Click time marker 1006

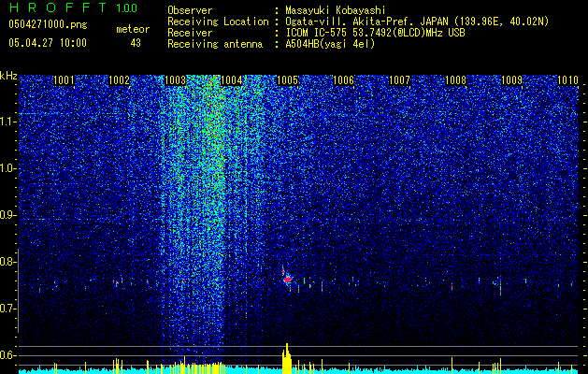[343, 80]
